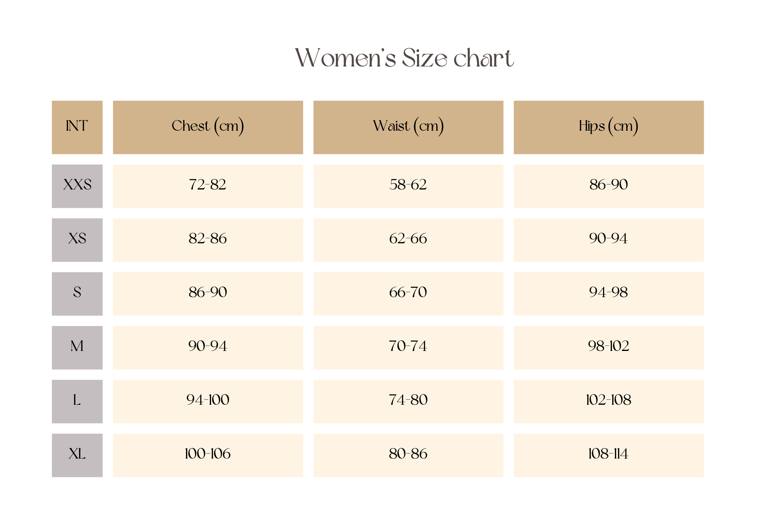This screenshot has width=761, height=532.
Task: Click the 94-100 chest cell
Action: click(208, 401)
